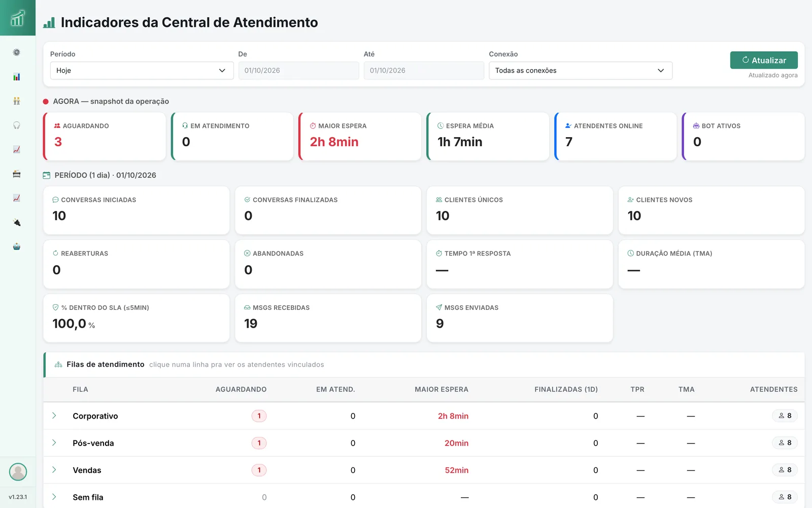The image size is (812, 508).
Task: Click the Espera Média card
Action: pyautogui.click(x=488, y=137)
